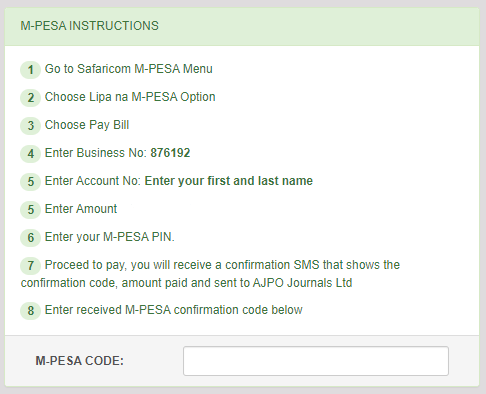
Task: Click the badge beside Enter Account No
Action: [30, 182]
